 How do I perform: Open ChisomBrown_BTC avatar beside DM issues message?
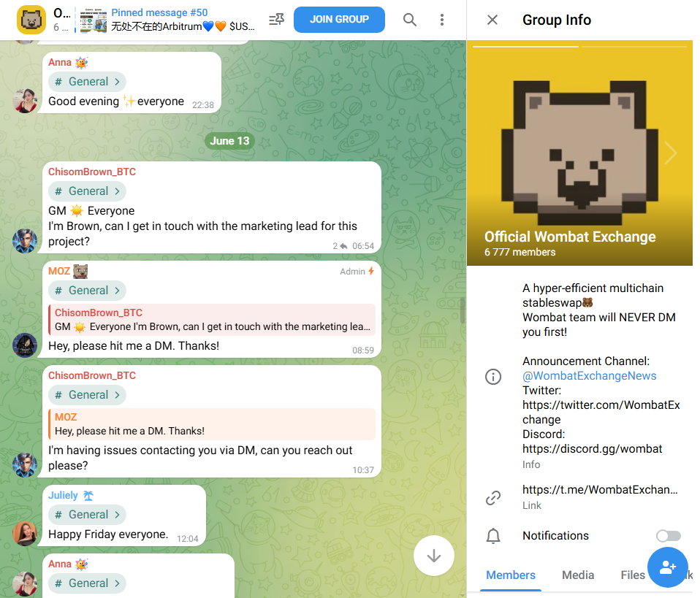tap(25, 465)
